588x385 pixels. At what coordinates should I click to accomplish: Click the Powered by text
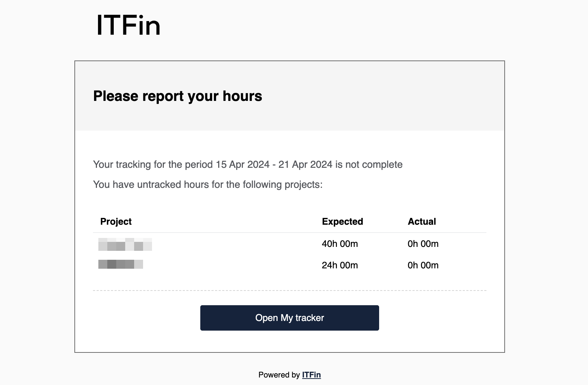click(x=279, y=375)
